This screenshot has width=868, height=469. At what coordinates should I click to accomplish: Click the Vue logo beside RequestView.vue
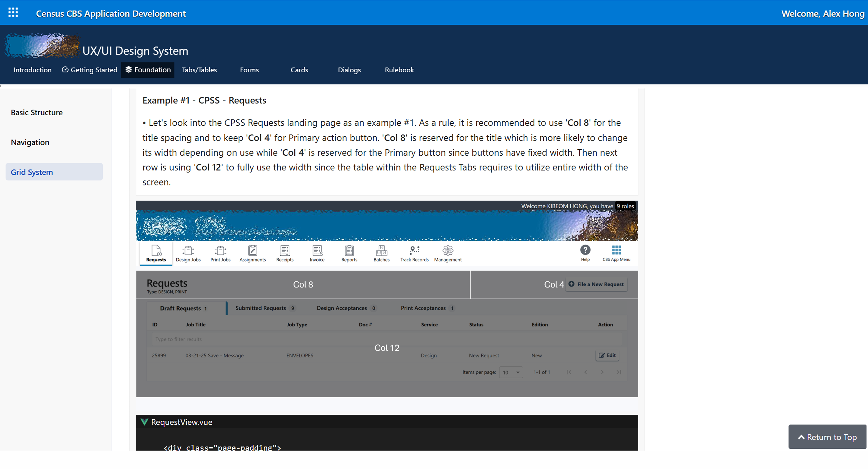tap(144, 422)
